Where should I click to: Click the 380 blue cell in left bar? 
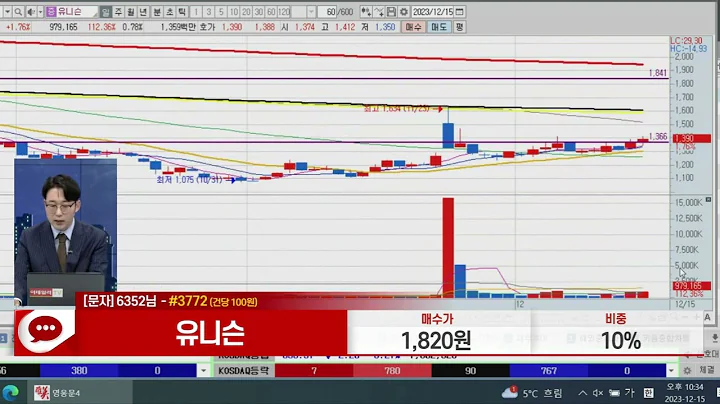pyautogui.click(x=79, y=370)
